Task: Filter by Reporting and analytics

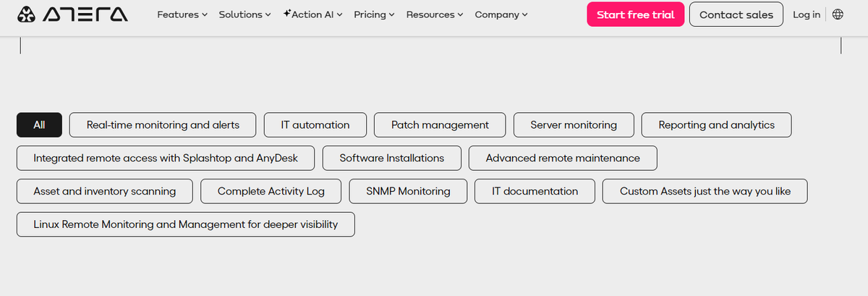Action: tap(716, 124)
